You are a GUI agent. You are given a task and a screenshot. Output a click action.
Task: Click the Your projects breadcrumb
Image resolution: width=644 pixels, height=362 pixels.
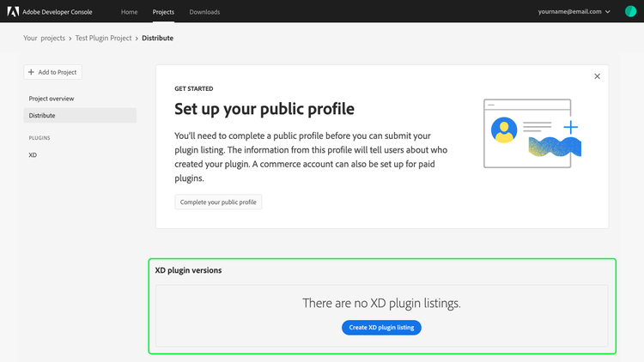tap(44, 38)
